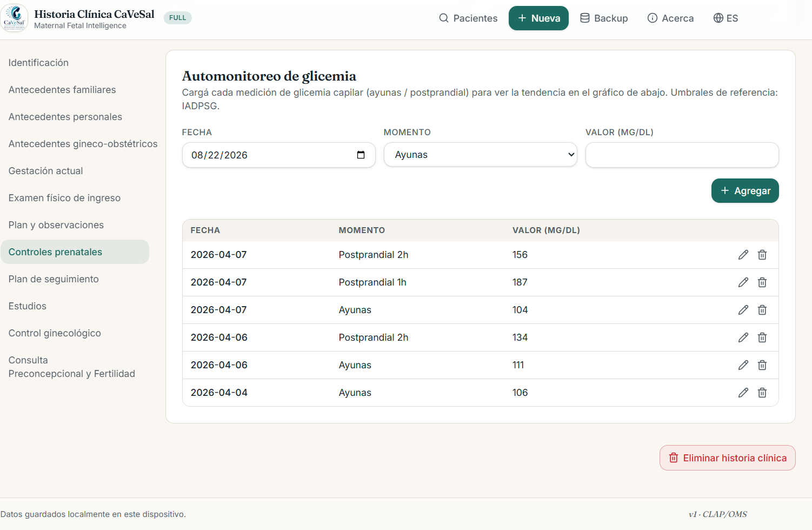Select Controles prenatales in sidebar
The width and height of the screenshot is (812, 530).
(75, 252)
